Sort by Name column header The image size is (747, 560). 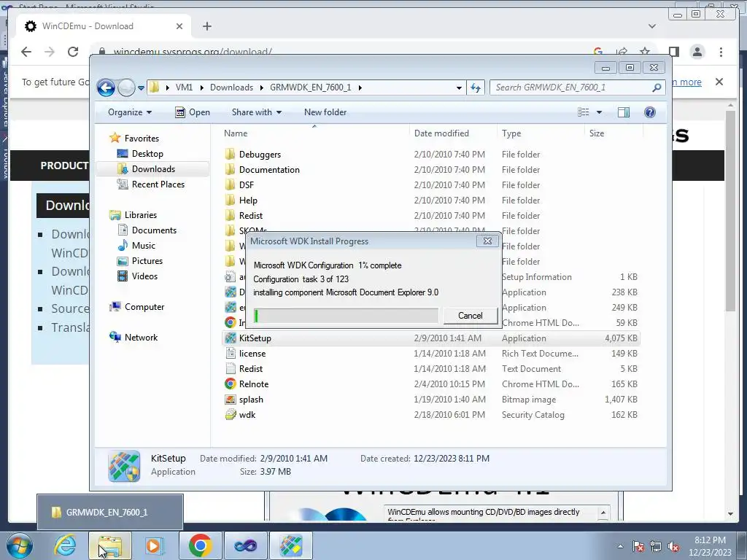[x=236, y=134]
